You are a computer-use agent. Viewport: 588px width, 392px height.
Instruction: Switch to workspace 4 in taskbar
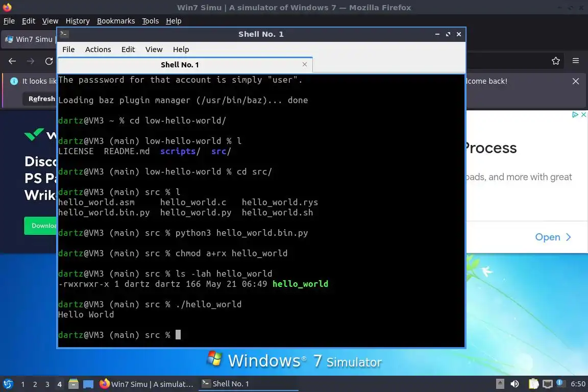(60, 384)
